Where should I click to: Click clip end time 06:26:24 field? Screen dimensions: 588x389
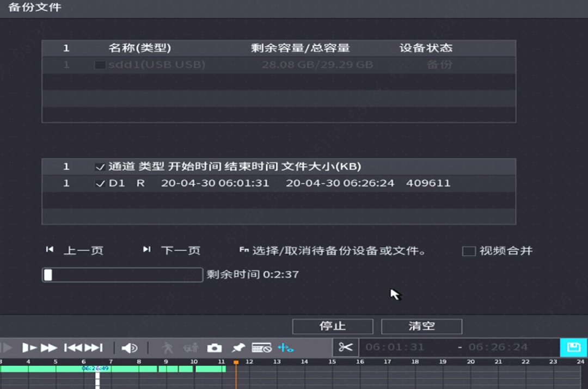tap(498, 347)
